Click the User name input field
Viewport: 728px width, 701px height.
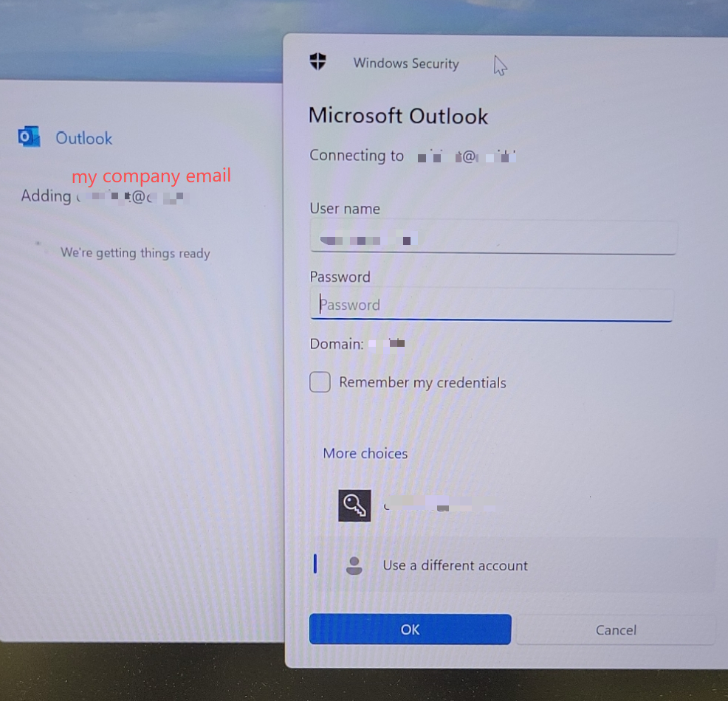492,238
